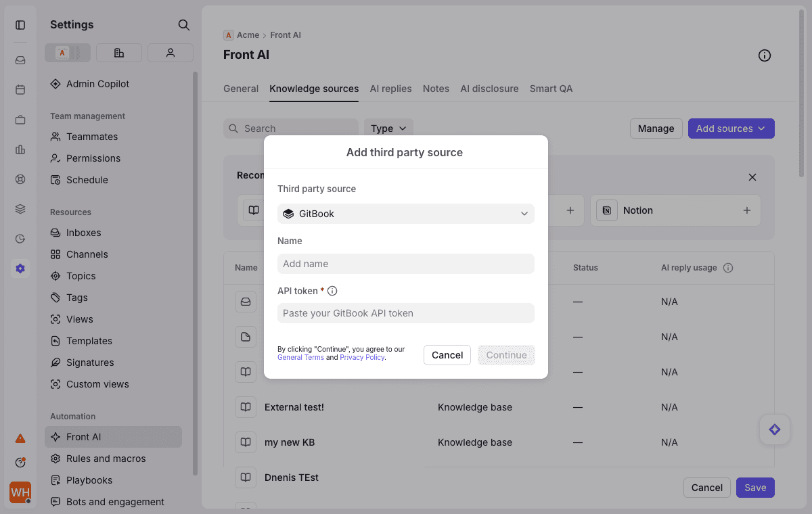Open Rules and macros settings

point(113,459)
